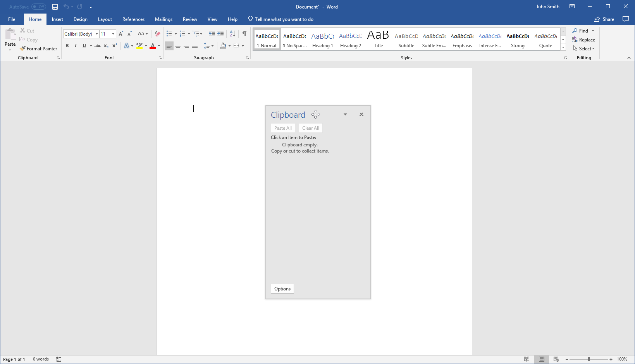
Task: Open Ribbon Display Options icon
Action: click(x=572, y=7)
